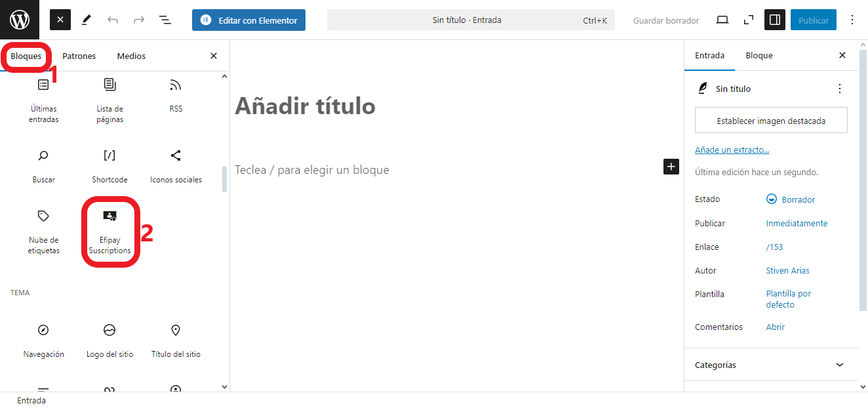Open the editor options menu
The width and height of the screenshot is (868, 408).
pos(852,20)
